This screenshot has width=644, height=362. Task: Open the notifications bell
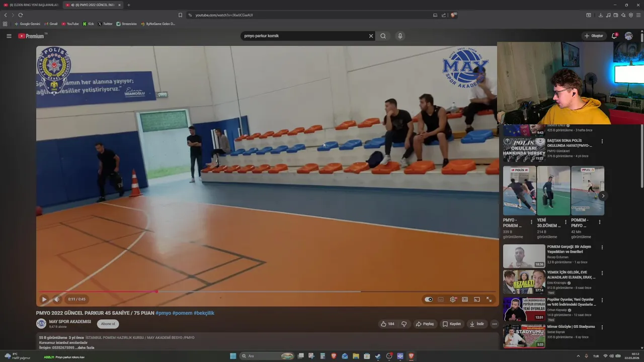tap(614, 36)
